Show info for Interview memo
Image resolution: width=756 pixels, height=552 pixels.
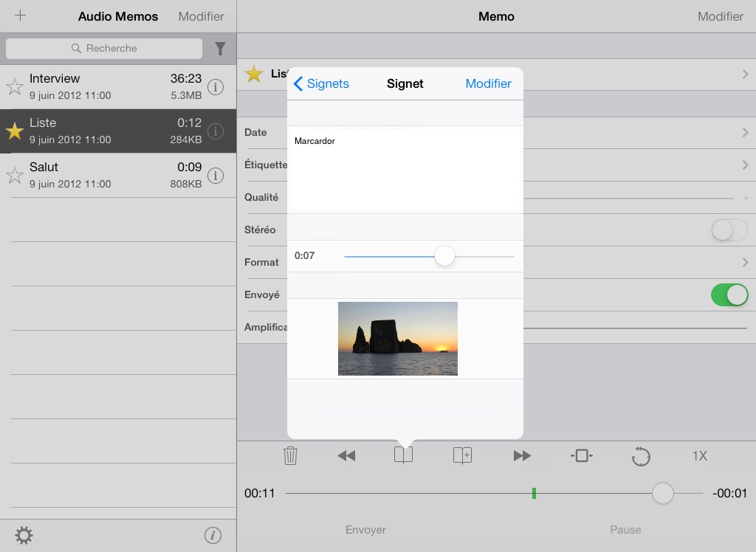[x=215, y=87]
